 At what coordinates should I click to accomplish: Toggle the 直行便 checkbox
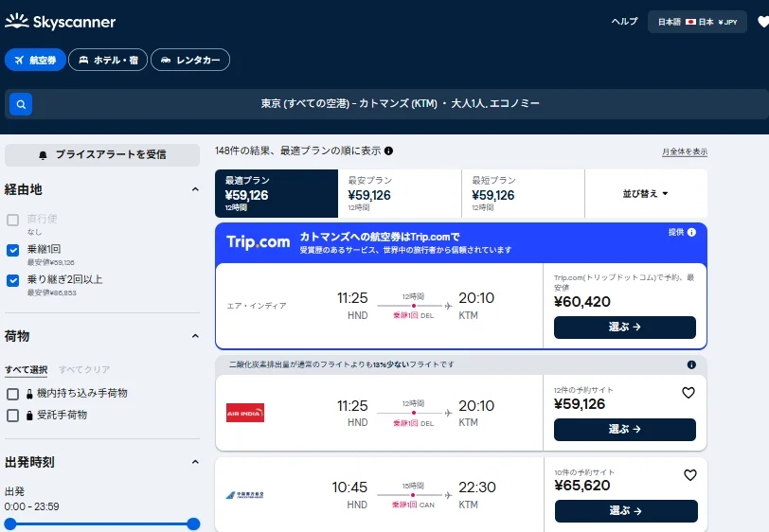[12, 220]
